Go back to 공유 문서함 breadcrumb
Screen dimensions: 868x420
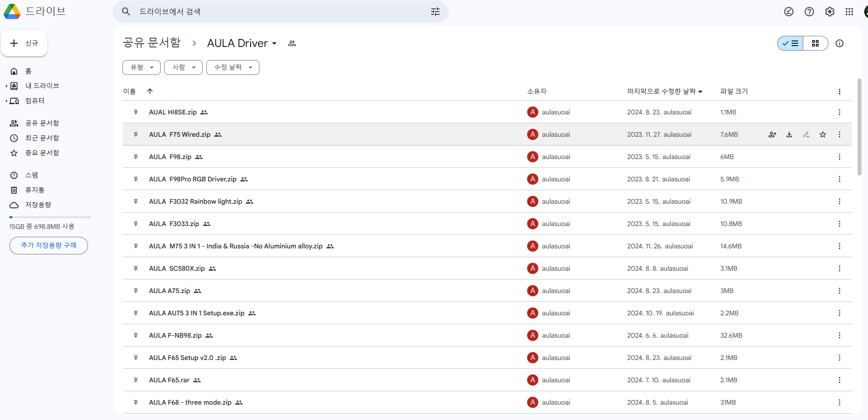(x=152, y=43)
